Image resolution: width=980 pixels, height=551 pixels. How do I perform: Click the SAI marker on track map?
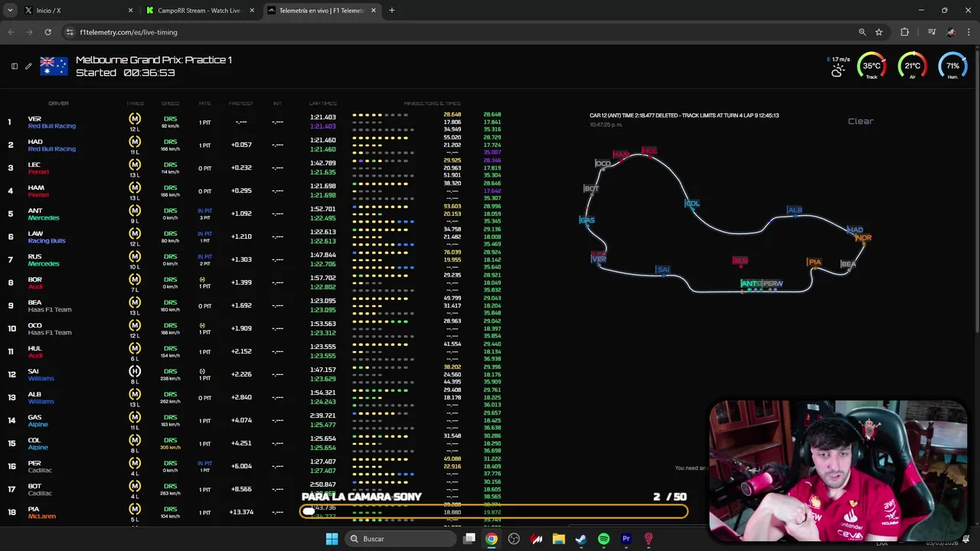click(x=663, y=269)
